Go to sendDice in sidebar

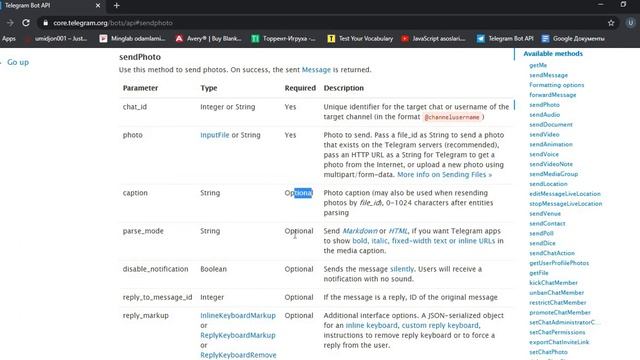pyautogui.click(x=542, y=243)
